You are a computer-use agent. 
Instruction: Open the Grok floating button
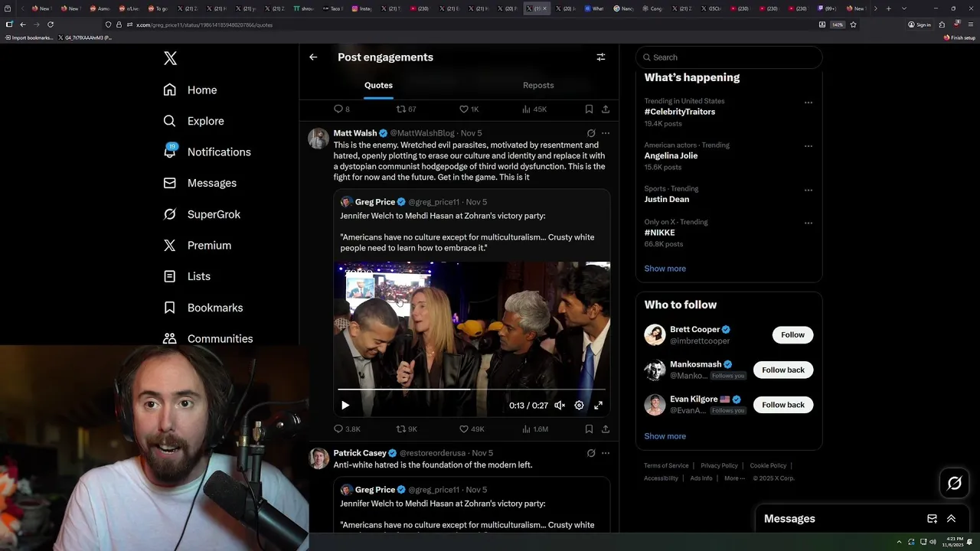[955, 483]
